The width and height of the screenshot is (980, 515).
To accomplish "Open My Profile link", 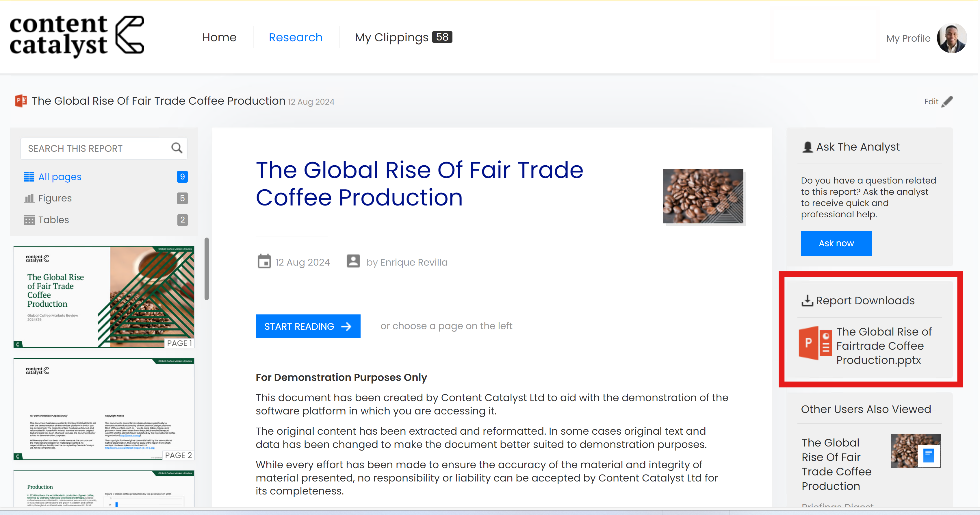I will pos(908,38).
